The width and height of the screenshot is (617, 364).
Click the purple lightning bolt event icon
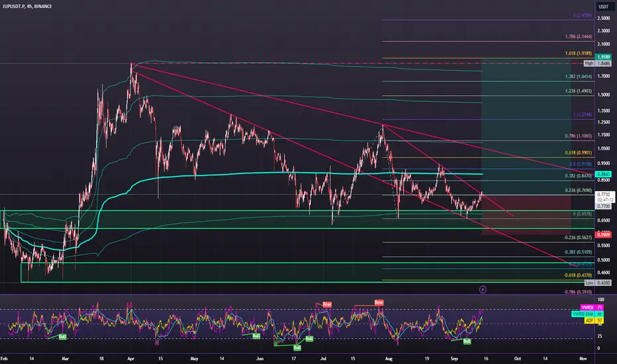point(483,290)
